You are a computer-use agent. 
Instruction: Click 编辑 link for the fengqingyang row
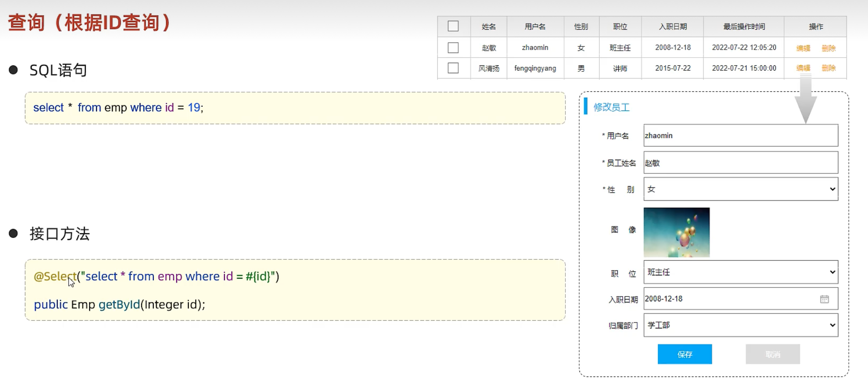pos(803,68)
